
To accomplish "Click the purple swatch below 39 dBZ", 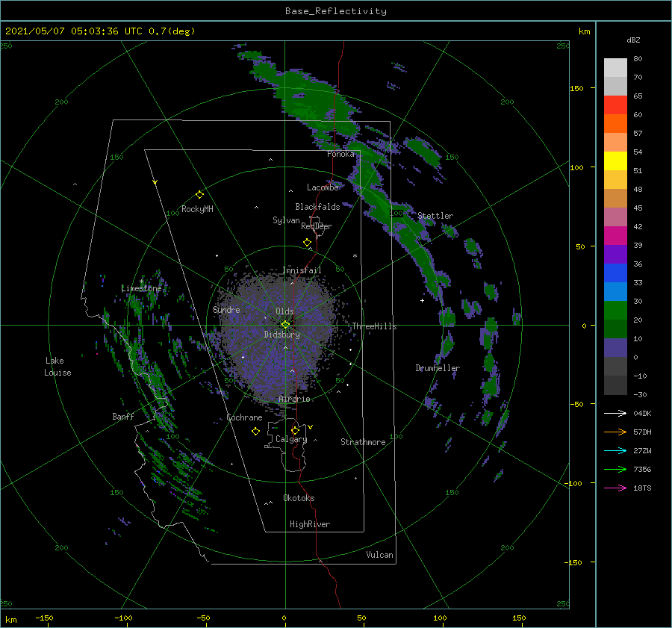I will click(615, 255).
